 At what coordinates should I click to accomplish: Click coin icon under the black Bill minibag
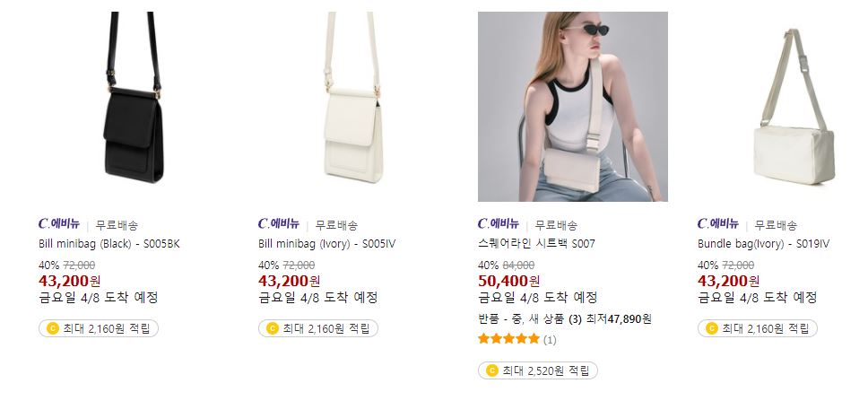click(x=52, y=328)
